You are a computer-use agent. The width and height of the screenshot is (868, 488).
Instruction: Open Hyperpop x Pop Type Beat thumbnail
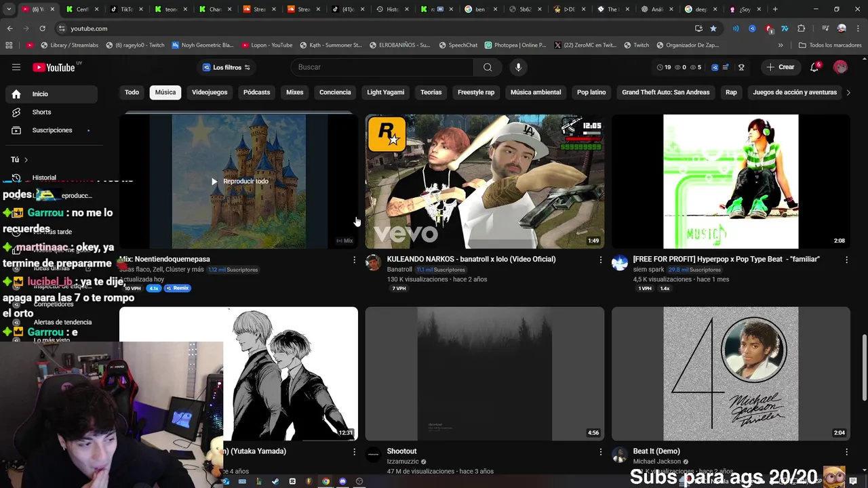[x=731, y=181]
